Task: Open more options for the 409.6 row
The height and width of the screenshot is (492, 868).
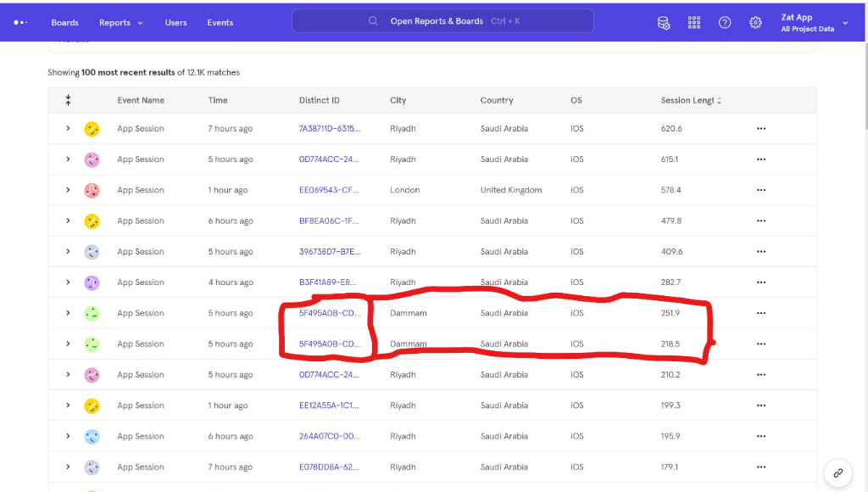Action: click(761, 252)
